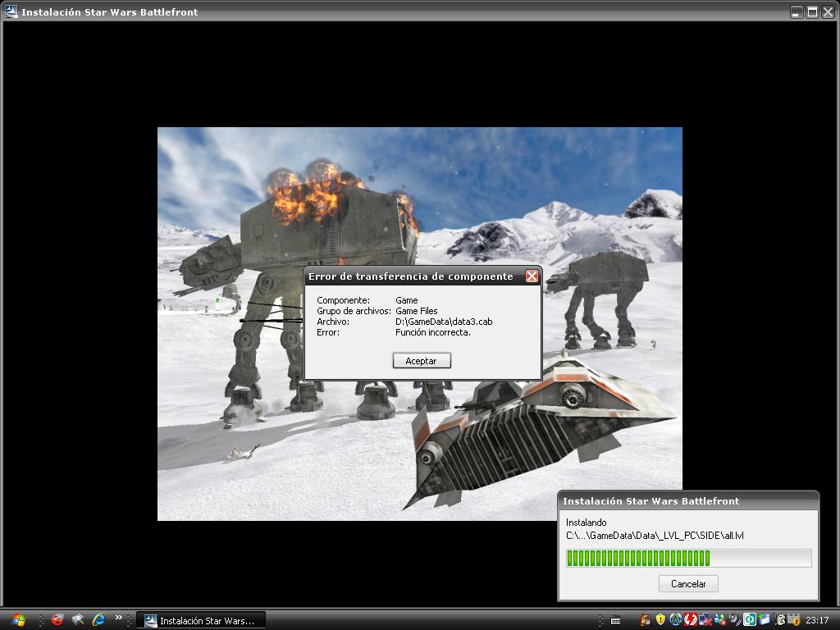Close the Error de transferencia de componente dialog

click(532, 276)
